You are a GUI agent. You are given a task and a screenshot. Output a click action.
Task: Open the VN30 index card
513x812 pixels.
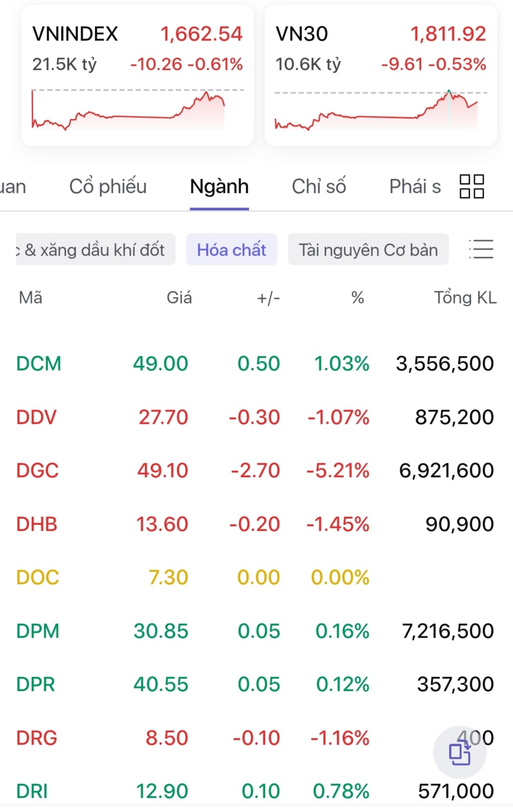pos(381,76)
